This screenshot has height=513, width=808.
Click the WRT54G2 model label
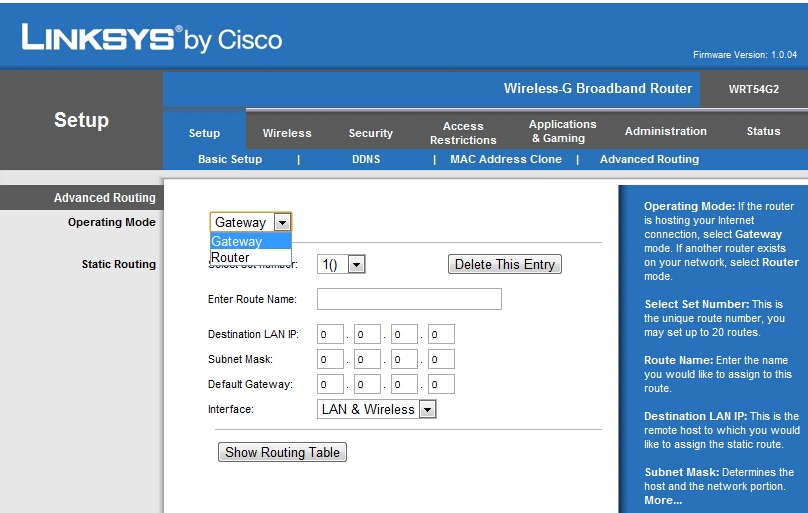(x=753, y=89)
